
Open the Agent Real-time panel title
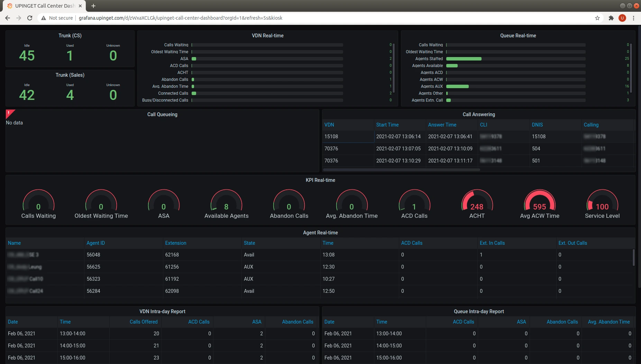click(x=320, y=233)
